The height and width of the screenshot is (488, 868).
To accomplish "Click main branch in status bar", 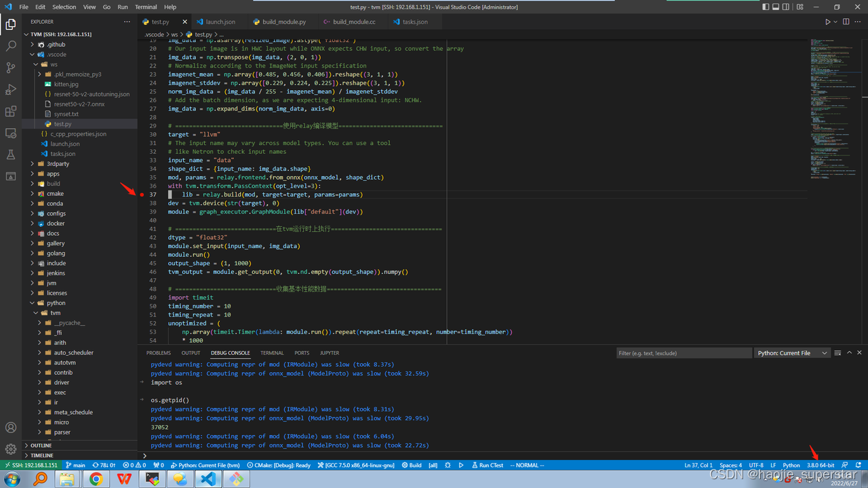I will click(75, 465).
